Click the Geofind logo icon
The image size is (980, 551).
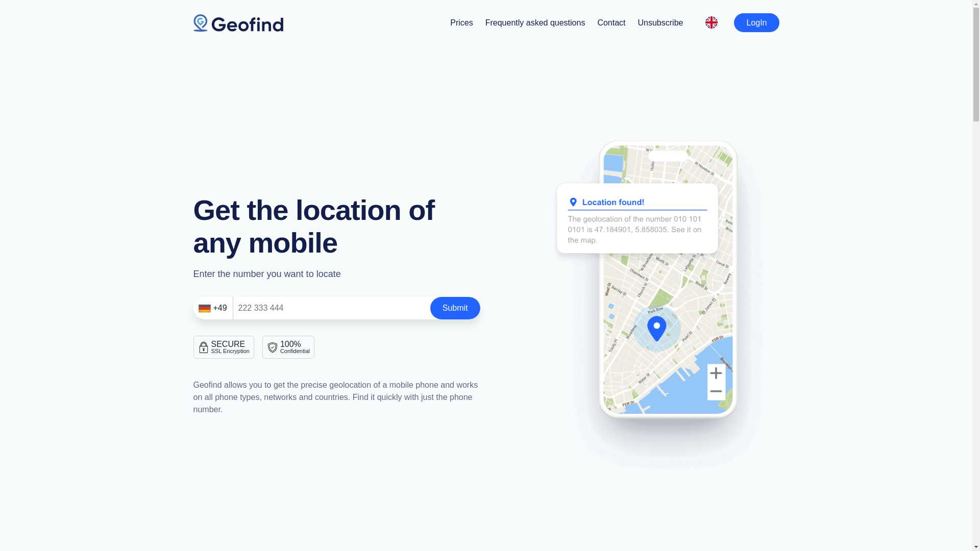201,23
